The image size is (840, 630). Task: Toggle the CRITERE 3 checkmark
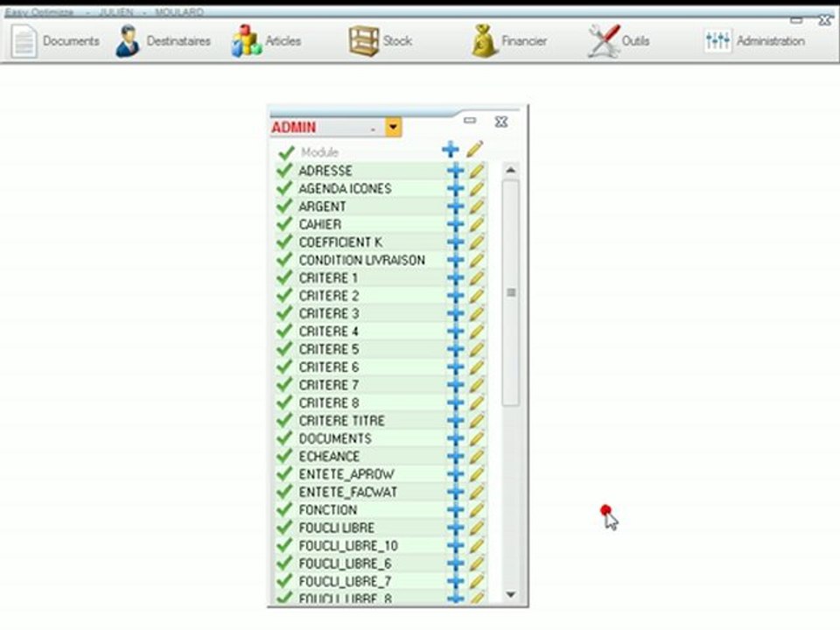pos(284,313)
